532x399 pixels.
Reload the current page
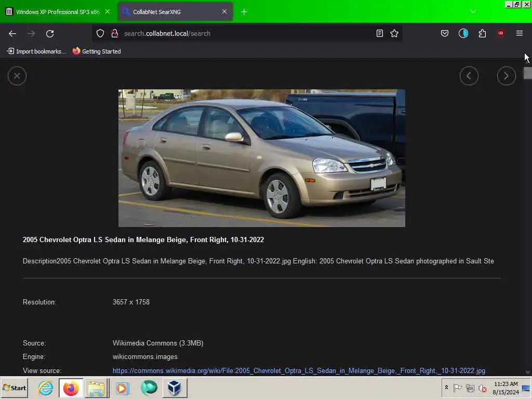(x=50, y=33)
